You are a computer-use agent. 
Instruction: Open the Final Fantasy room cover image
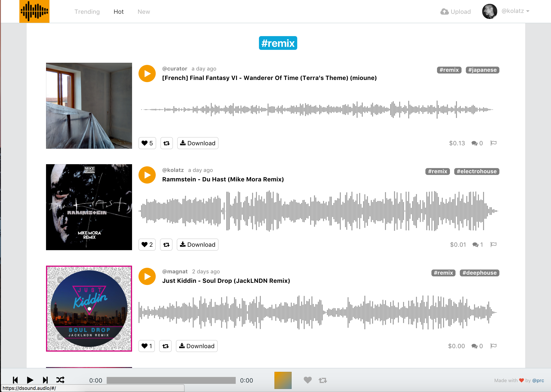[x=89, y=106]
